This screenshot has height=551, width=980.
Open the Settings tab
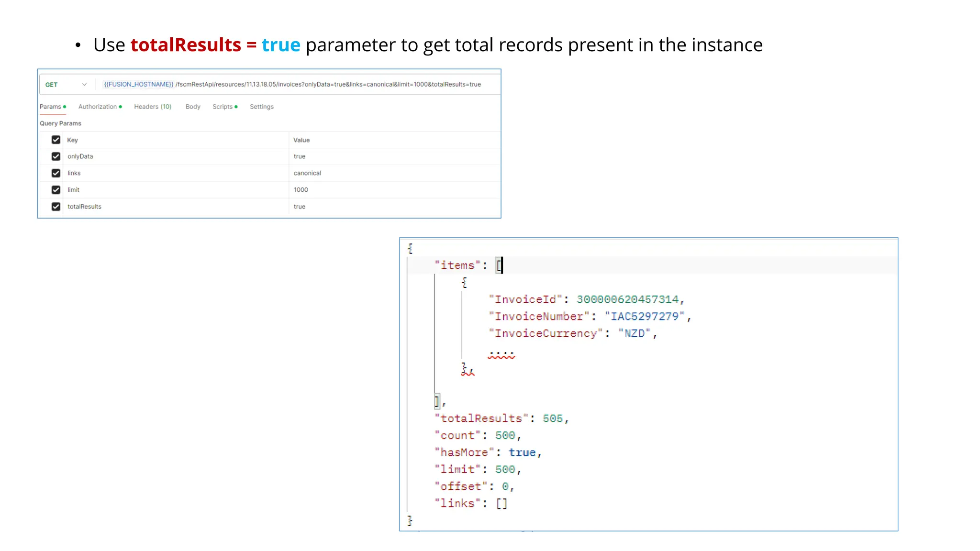[262, 107]
